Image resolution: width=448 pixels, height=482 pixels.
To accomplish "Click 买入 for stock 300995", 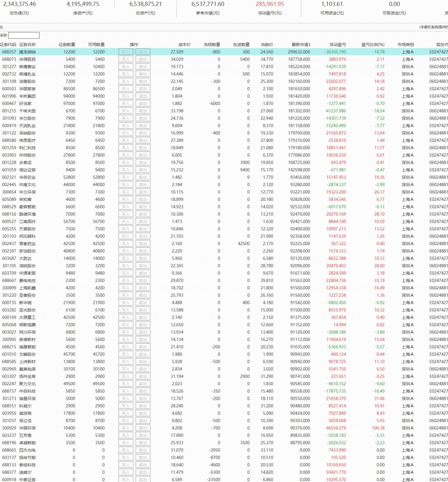I will [126, 340].
